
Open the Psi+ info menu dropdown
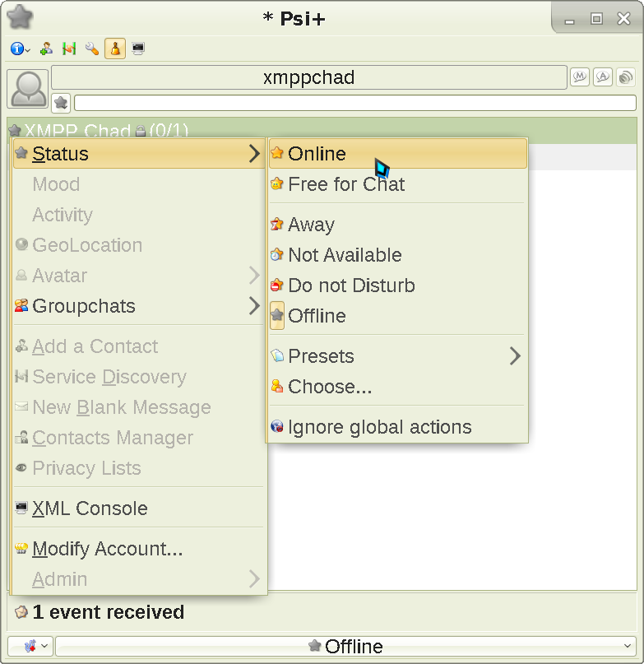click(x=21, y=49)
